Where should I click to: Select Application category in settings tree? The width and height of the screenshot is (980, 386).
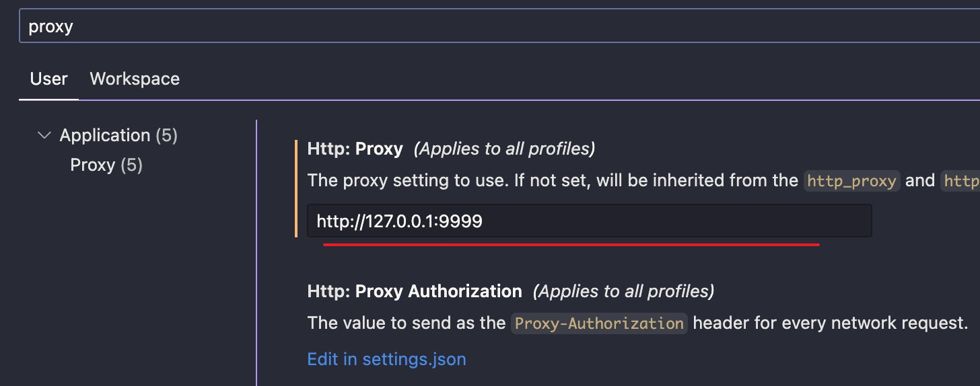pyautogui.click(x=104, y=135)
